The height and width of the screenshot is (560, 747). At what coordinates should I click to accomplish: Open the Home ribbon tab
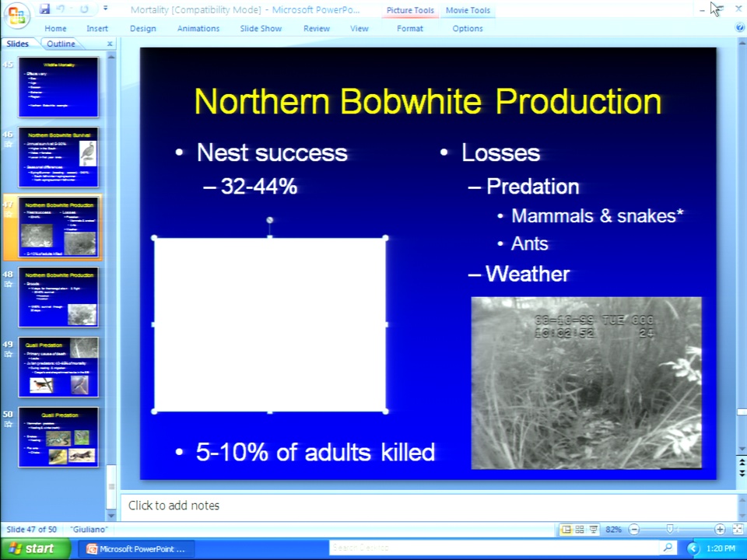click(56, 29)
